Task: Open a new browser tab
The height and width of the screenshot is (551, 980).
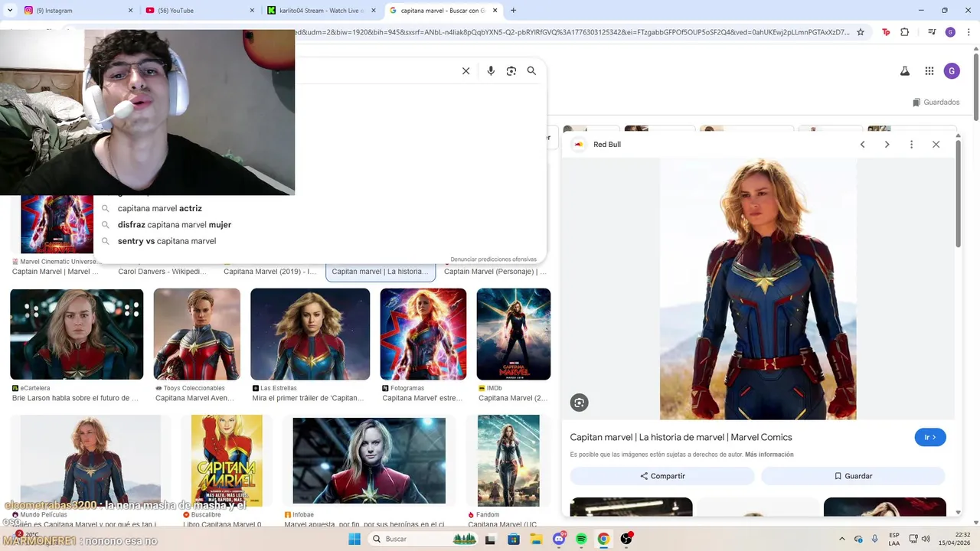Action: (513, 11)
